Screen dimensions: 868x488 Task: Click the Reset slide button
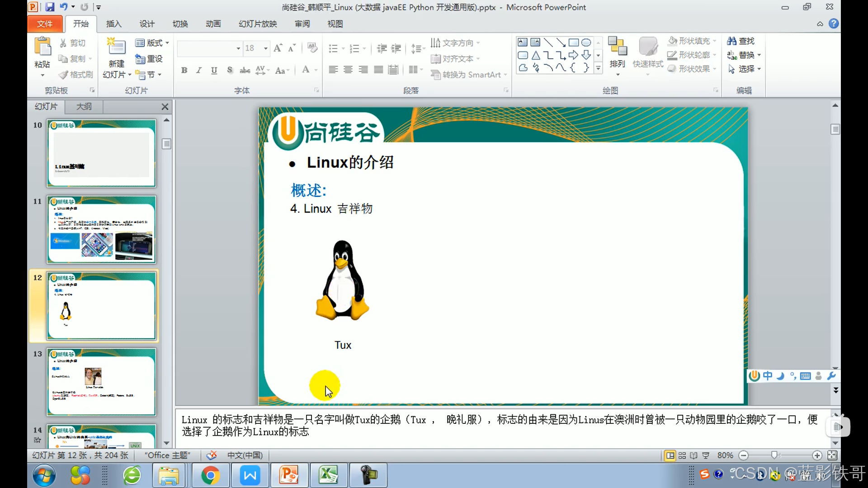149,59
